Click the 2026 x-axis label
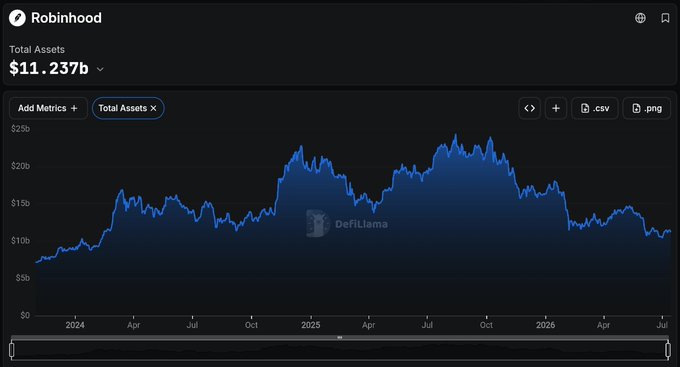The height and width of the screenshot is (367, 680). pyautogui.click(x=545, y=325)
